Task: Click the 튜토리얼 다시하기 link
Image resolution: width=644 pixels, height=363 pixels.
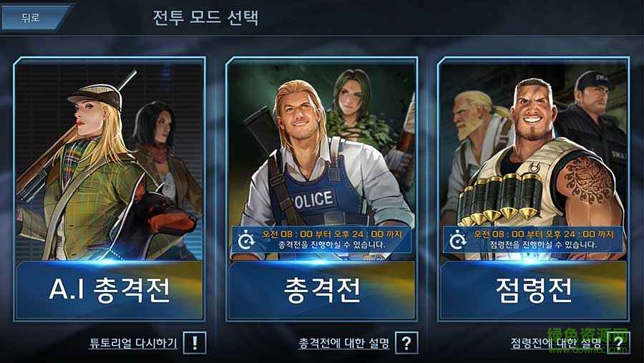Action: tap(134, 343)
